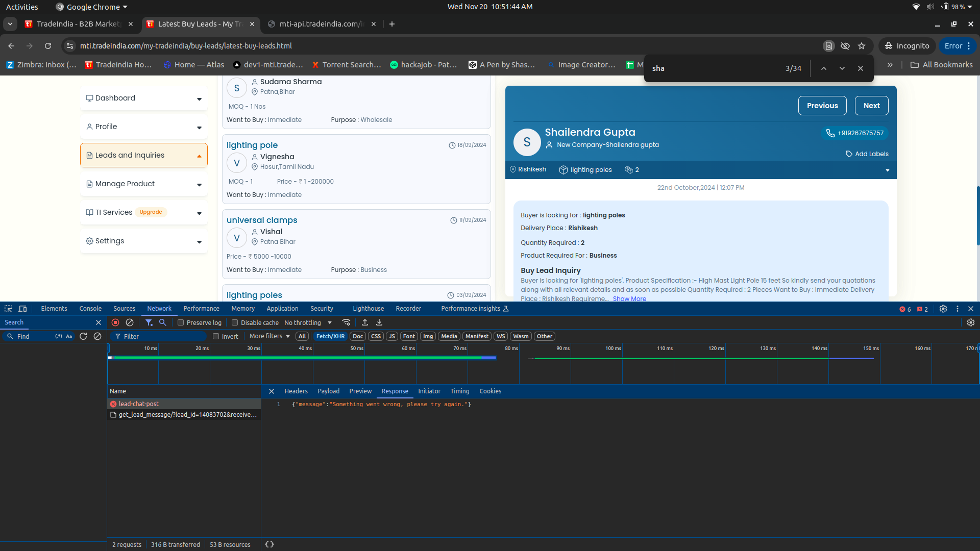Click the clear network log icon
The width and height of the screenshot is (980, 551).
click(x=130, y=322)
